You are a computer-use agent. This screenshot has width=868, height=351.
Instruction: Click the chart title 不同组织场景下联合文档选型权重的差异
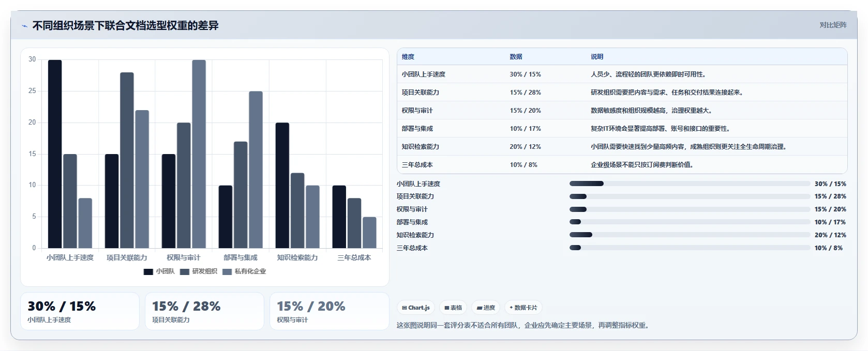pyautogui.click(x=126, y=26)
